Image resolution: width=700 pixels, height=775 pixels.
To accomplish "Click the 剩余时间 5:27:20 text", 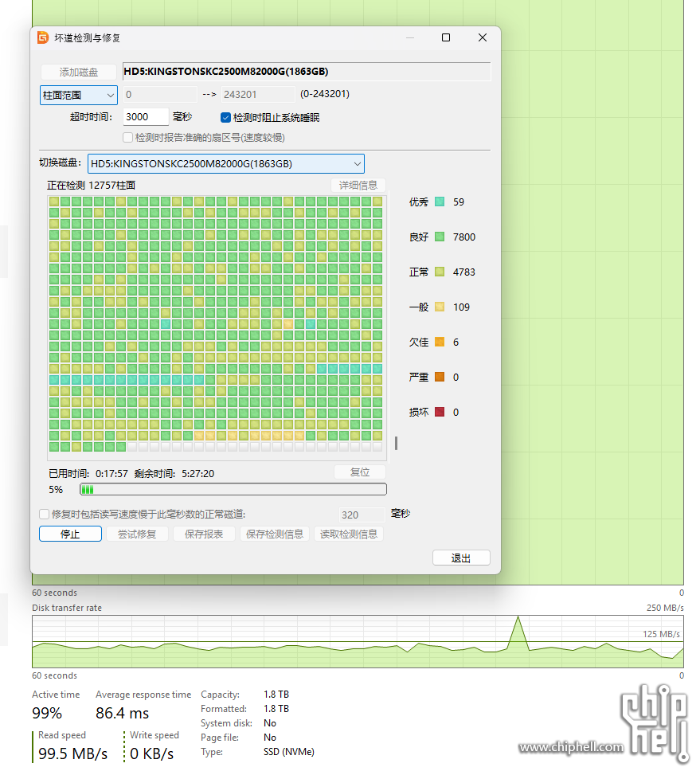I will click(x=174, y=473).
